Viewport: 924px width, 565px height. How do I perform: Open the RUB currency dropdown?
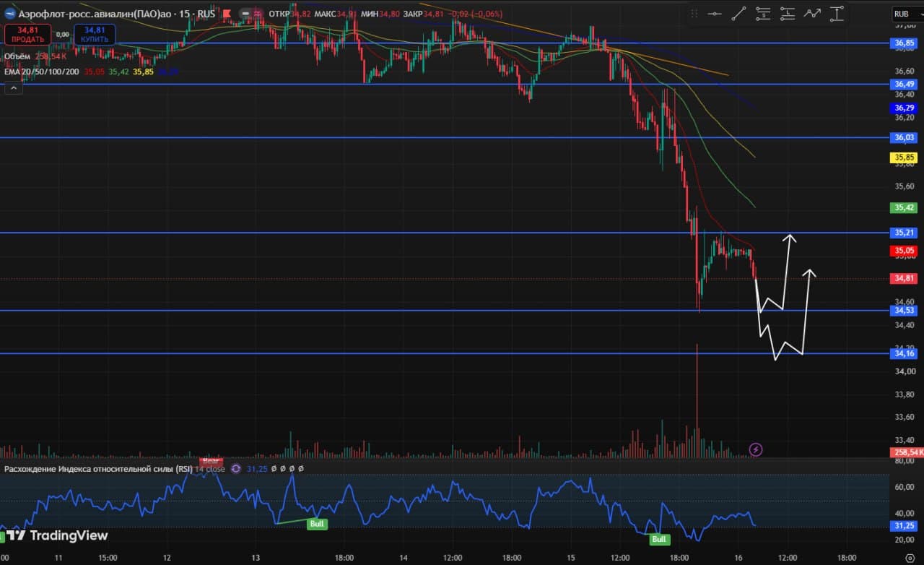point(907,14)
